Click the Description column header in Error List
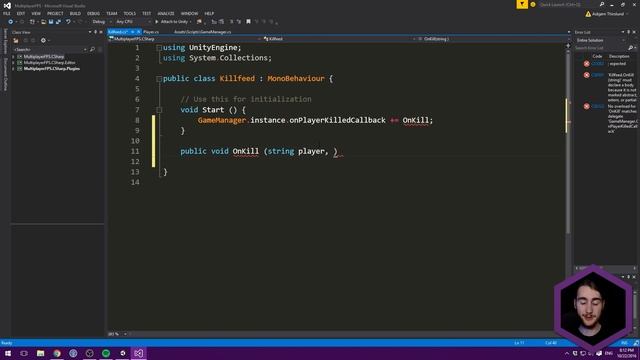This screenshot has height=360, width=640. point(619,56)
